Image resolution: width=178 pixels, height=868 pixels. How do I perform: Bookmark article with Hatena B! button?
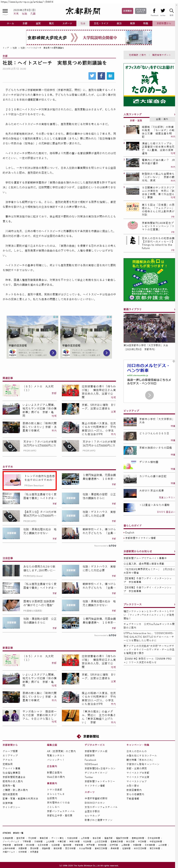tap(110, 76)
